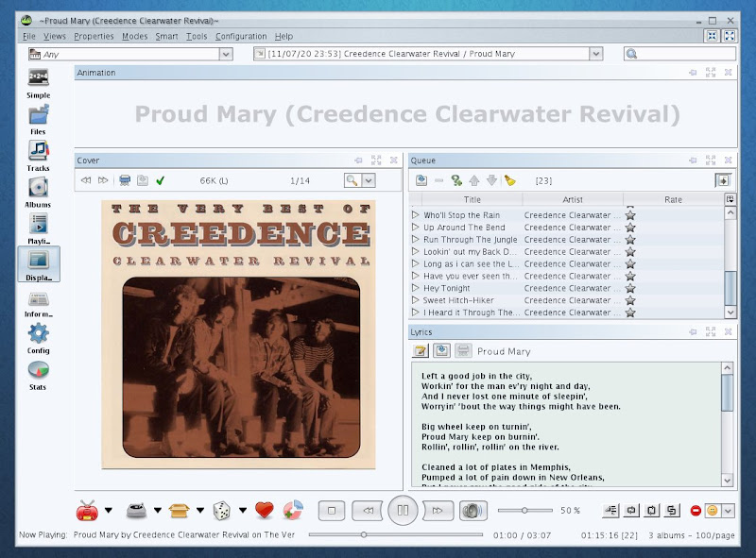The height and width of the screenshot is (558, 756).
Task: Toggle rating star for Up Around The Bend
Action: (629, 228)
